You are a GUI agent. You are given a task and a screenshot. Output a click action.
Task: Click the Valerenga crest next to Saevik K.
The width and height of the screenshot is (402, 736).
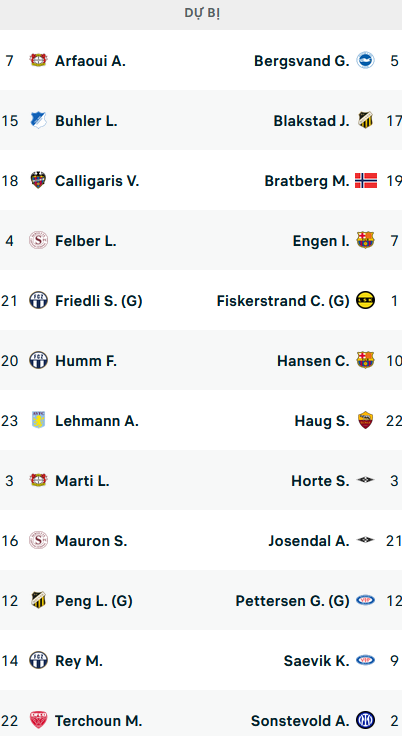point(365,660)
